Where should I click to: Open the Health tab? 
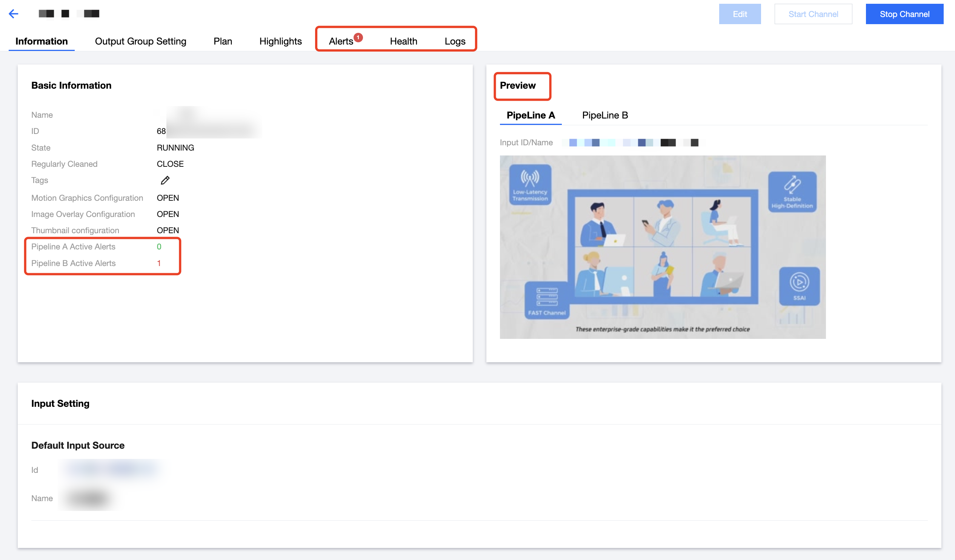click(x=403, y=41)
